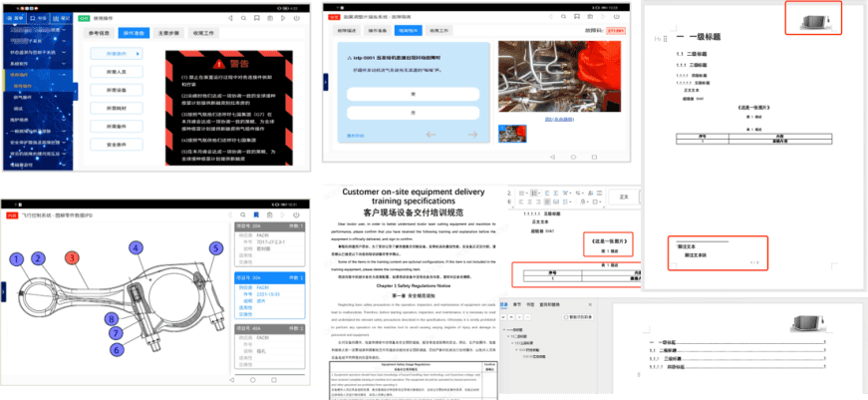Select callout 8 on connecting rod diagram
The width and height of the screenshot is (868, 400).
pos(113,318)
